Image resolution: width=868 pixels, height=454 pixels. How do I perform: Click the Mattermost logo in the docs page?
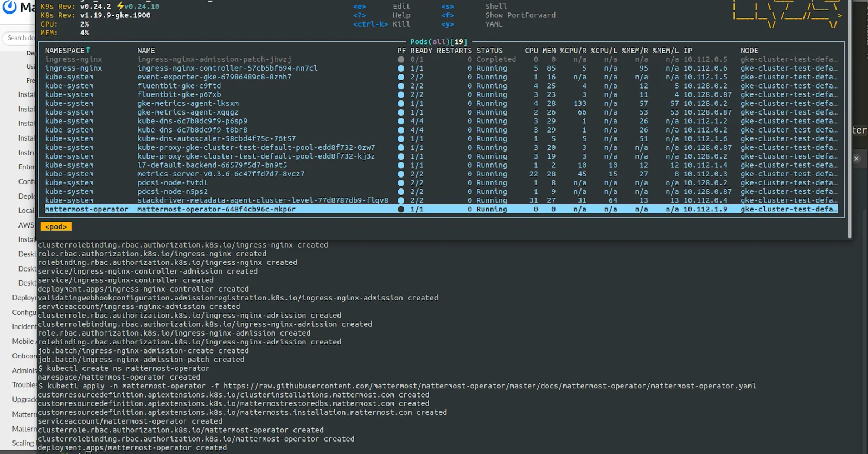point(10,7)
